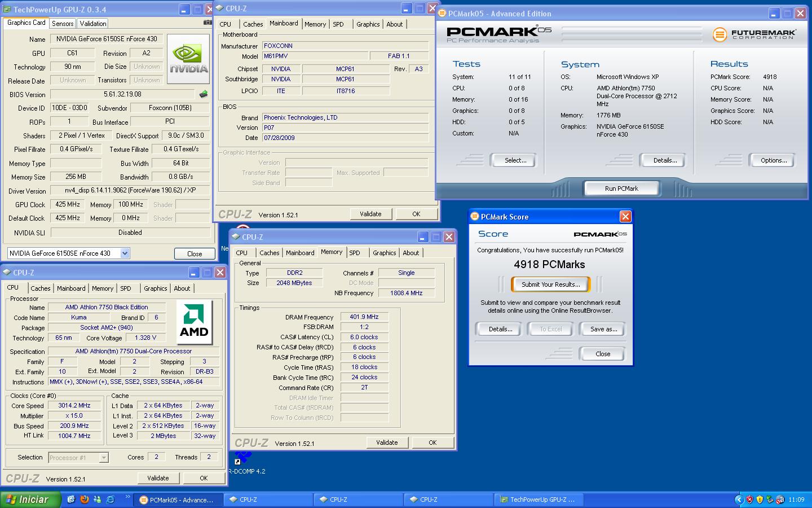This screenshot has height=508, width=812.
Task: Click Show Desktop quick launch icon
Action: tap(71, 500)
